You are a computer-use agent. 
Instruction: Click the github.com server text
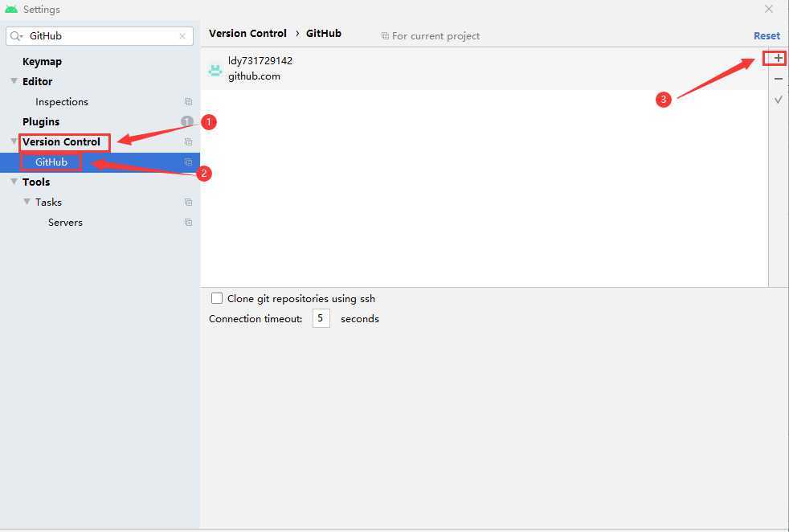click(254, 76)
